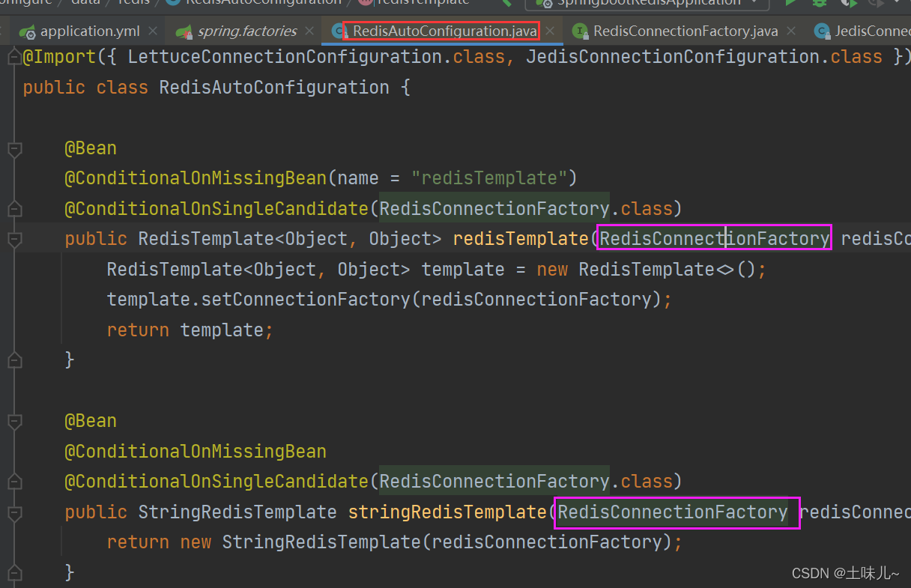The image size is (911, 588).
Task: Close the application.yml tab
Action: (153, 31)
